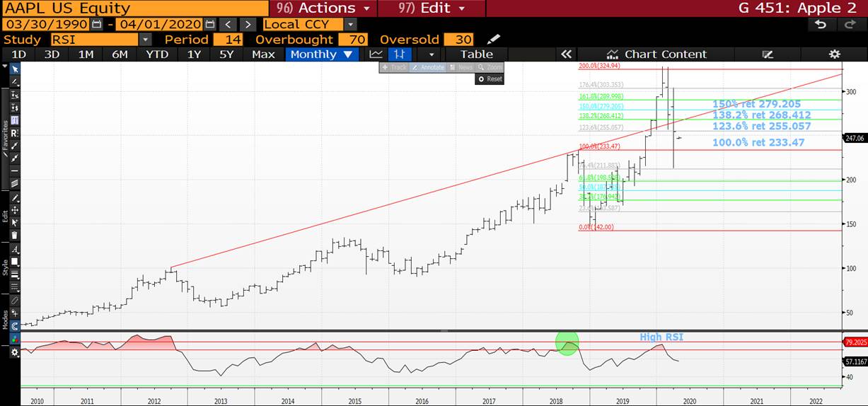The width and height of the screenshot is (868, 406).
Task: Select the arrow pointer tool in left toolbar
Action: 16,69
